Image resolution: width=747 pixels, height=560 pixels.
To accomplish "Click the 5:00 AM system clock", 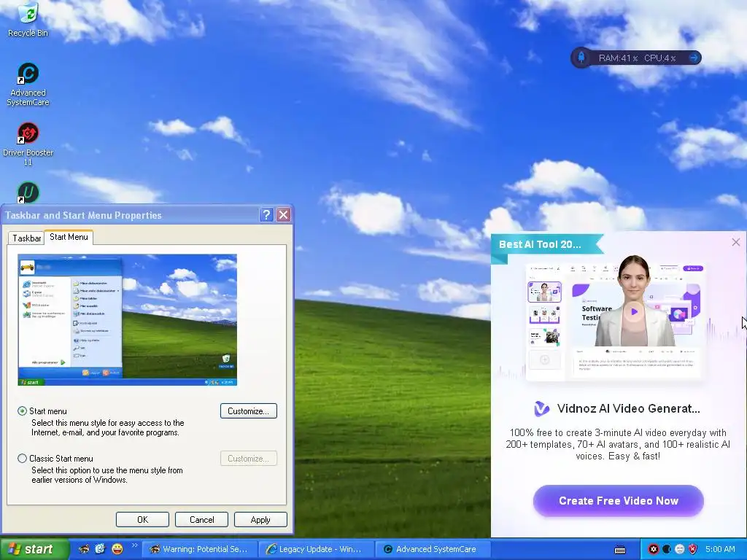I will (720, 549).
